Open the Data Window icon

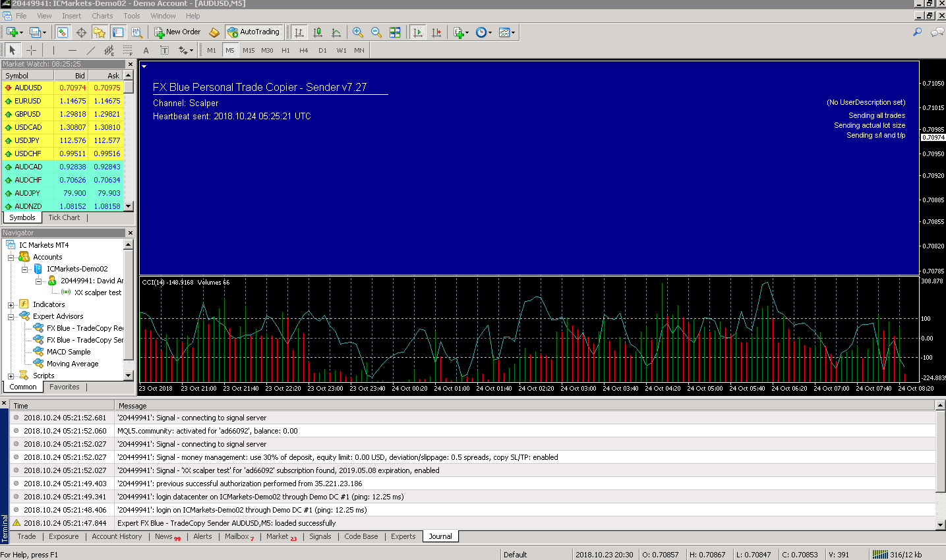81,32
